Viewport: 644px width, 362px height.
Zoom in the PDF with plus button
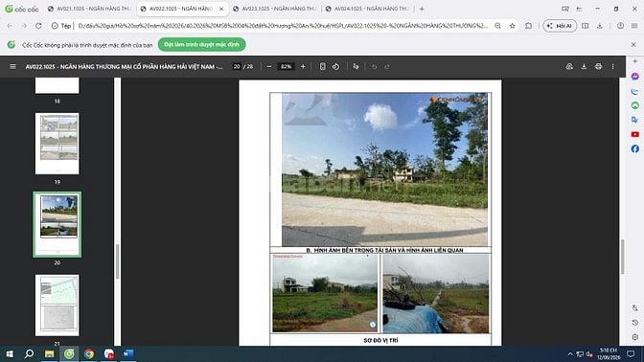[x=303, y=66]
